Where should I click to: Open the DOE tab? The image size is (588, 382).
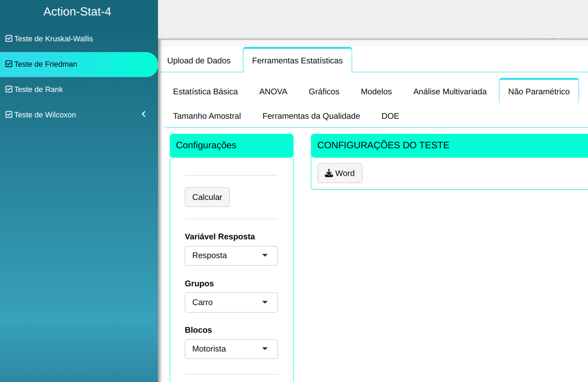pos(390,116)
